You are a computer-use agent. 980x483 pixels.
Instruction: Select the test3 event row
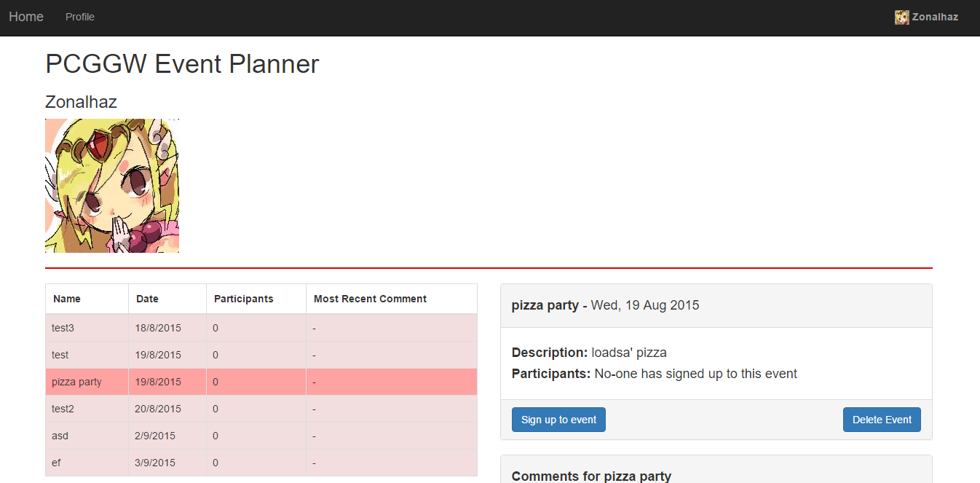coord(261,328)
